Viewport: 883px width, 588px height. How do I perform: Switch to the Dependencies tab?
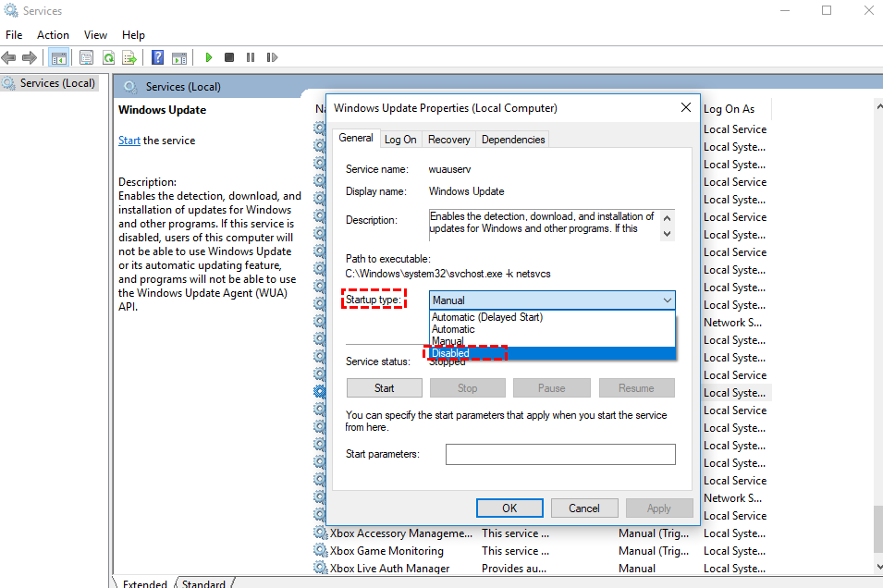coord(513,140)
